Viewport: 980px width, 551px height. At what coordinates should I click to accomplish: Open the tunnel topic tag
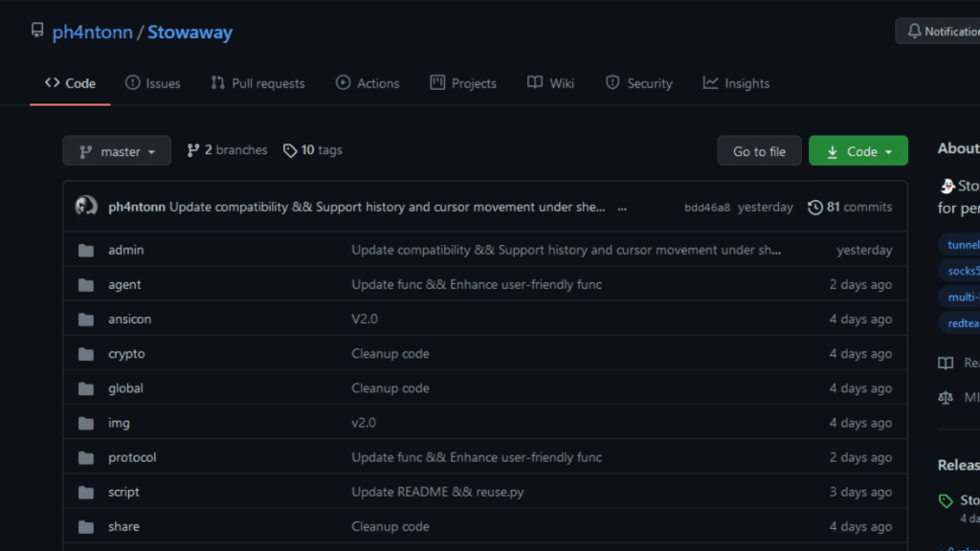tap(961, 244)
